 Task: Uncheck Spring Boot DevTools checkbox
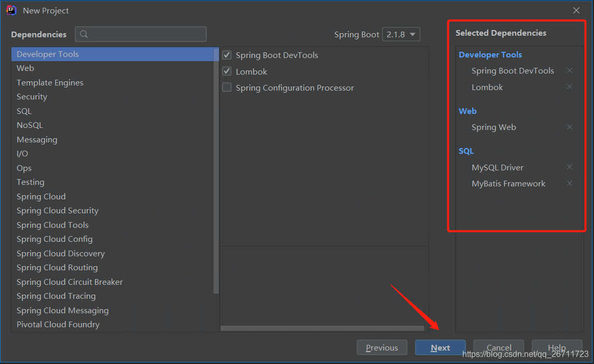coord(227,55)
